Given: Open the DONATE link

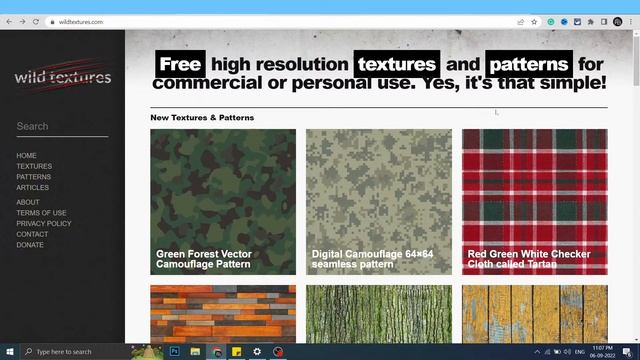Looking at the screenshot, I should click(30, 244).
